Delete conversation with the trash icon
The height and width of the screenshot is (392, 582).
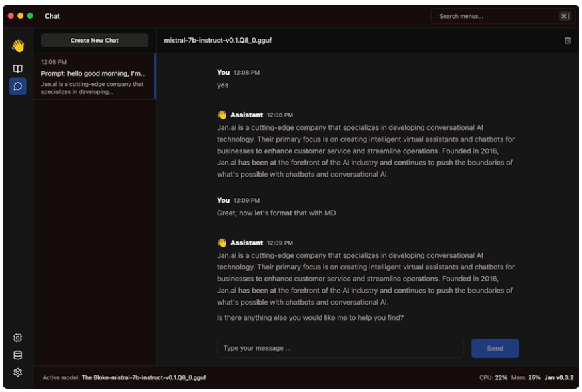click(567, 40)
